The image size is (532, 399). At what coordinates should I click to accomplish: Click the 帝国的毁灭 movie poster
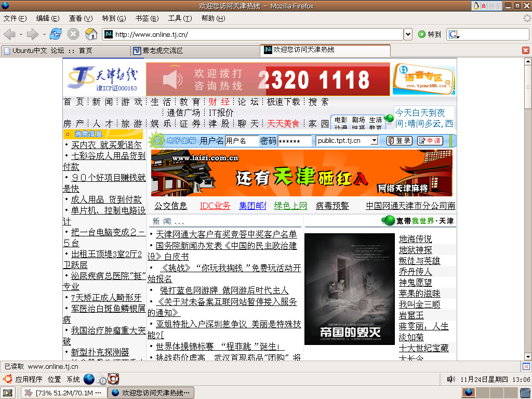click(350, 289)
